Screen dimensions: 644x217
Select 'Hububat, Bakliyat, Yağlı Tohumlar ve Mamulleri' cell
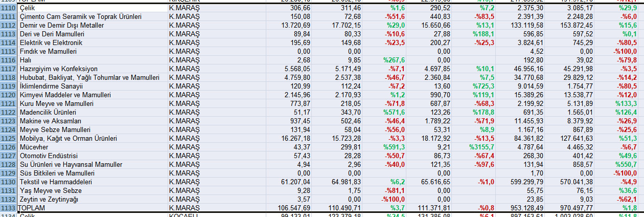93,78
